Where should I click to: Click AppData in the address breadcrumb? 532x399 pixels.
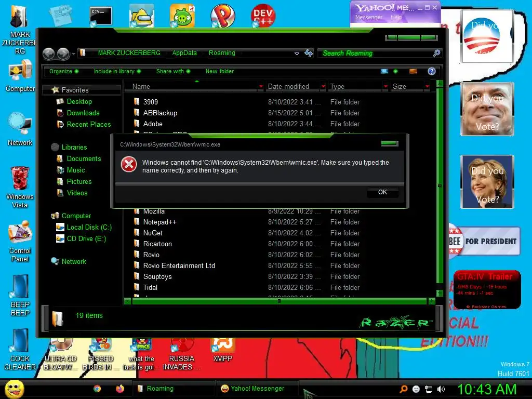(x=184, y=53)
